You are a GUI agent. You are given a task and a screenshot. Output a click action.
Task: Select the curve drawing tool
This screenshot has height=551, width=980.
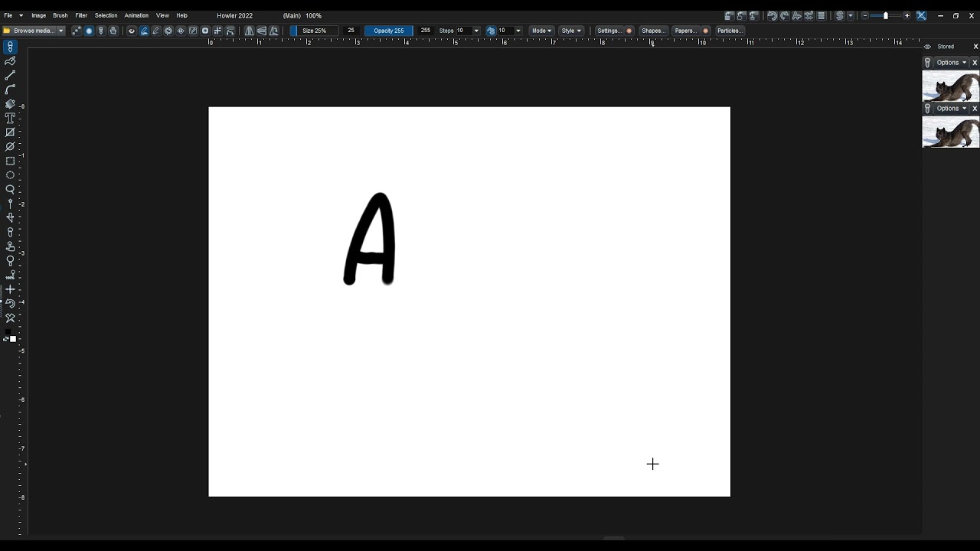pos(10,90)
